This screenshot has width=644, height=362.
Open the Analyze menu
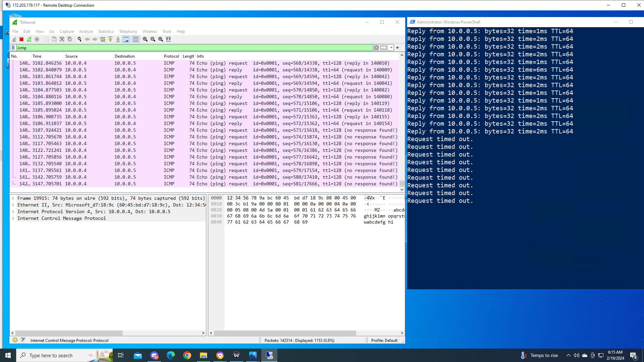[x=86, y=32]
